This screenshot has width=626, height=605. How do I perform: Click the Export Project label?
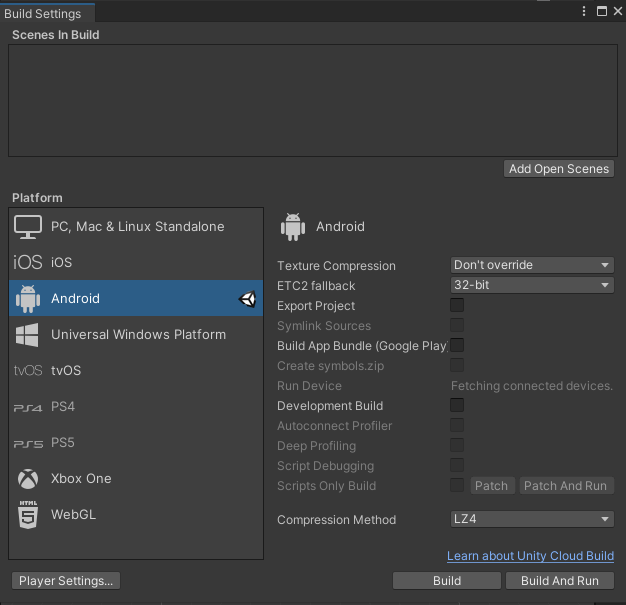316,306
